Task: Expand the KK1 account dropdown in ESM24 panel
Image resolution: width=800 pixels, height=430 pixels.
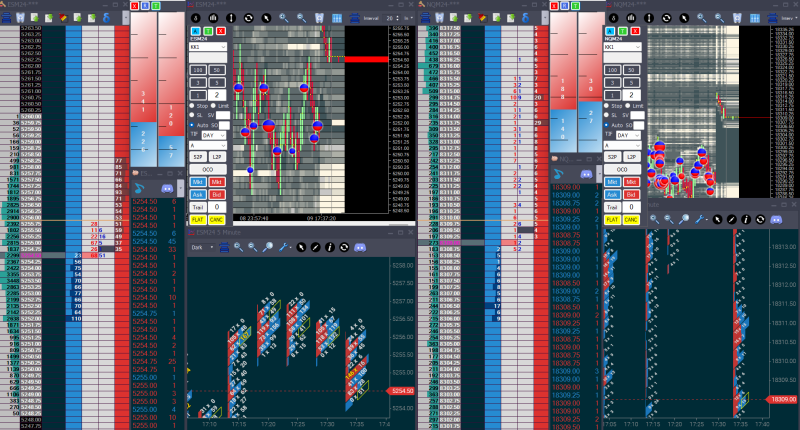Action: 209,47
